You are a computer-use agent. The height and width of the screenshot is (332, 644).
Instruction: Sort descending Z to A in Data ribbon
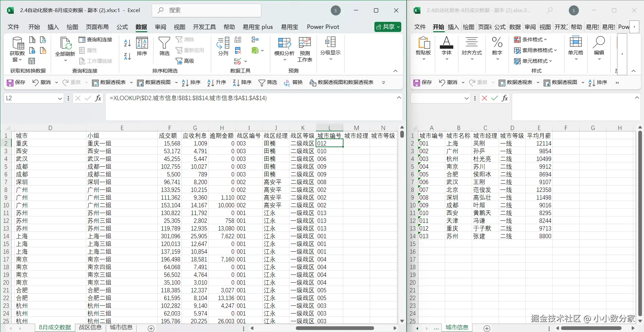pos(127,56)
